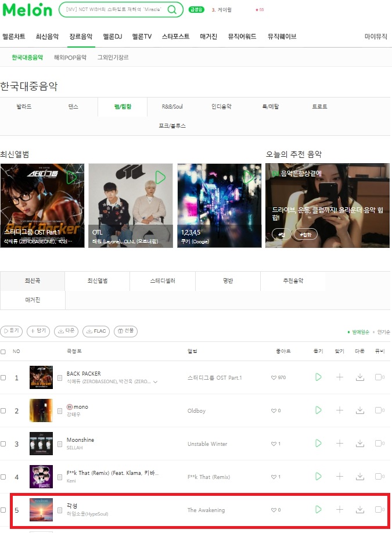392x533 pixels.
Task: Open the 멜론차트 menu
Action: coord(14,37)
